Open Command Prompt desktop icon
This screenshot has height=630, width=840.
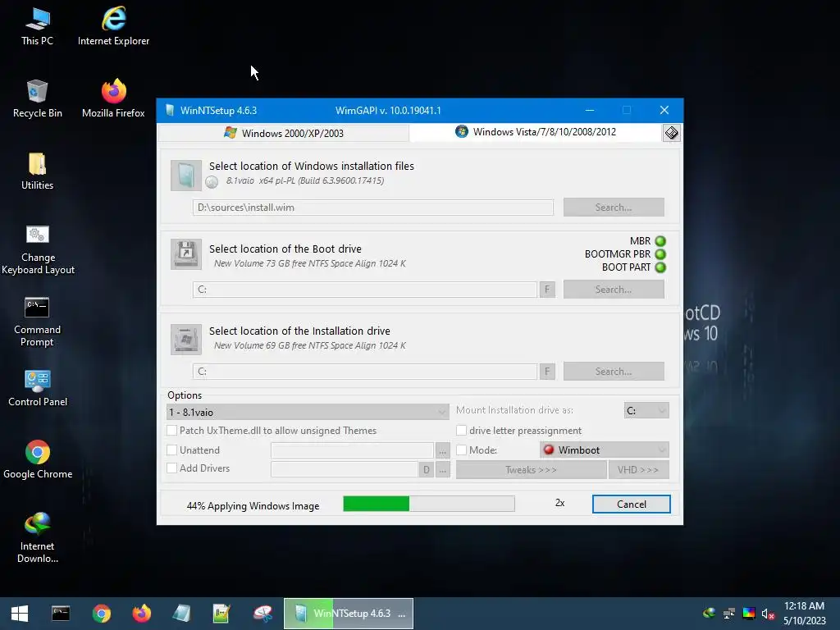click(x=37, y=322)
